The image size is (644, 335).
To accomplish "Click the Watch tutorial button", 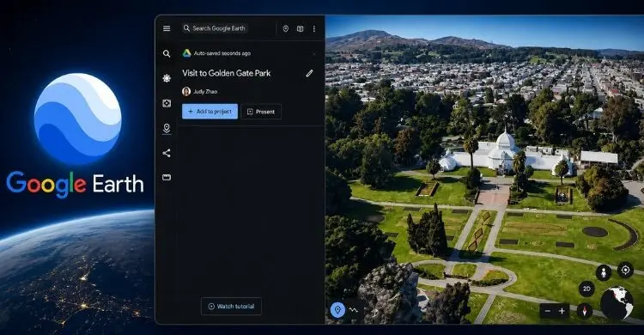I will (x=231, y=307).
